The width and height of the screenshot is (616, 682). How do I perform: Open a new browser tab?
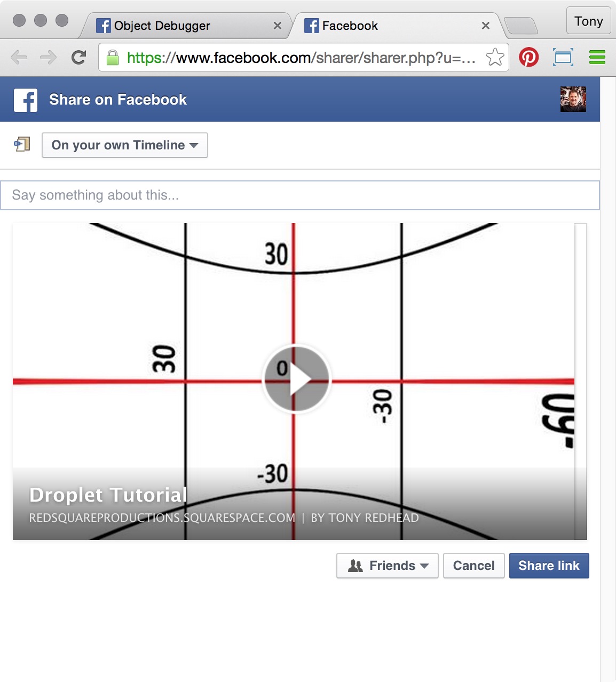pos(521,26)
